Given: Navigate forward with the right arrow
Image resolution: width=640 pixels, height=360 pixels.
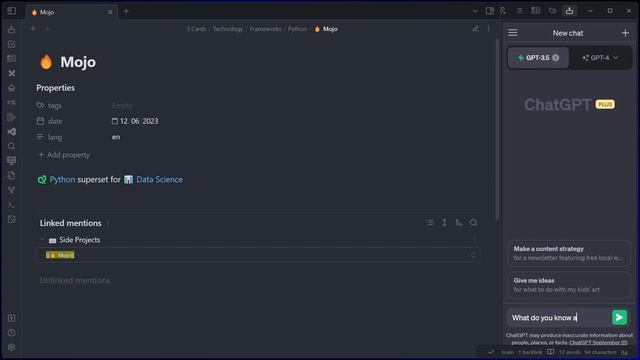Looking at the screenshot, I should click(47, 29).
